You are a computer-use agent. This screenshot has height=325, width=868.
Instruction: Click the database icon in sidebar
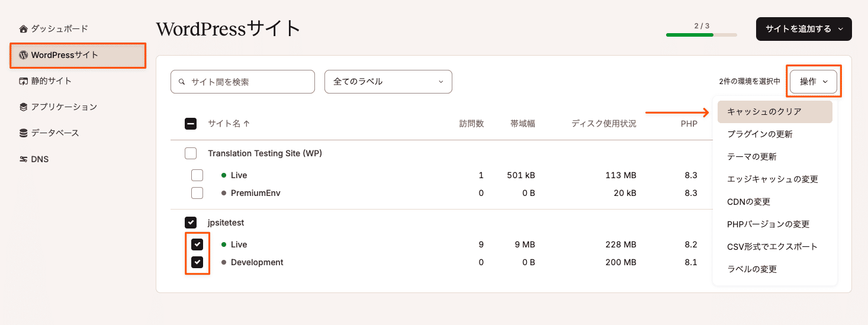click(24, 133)
